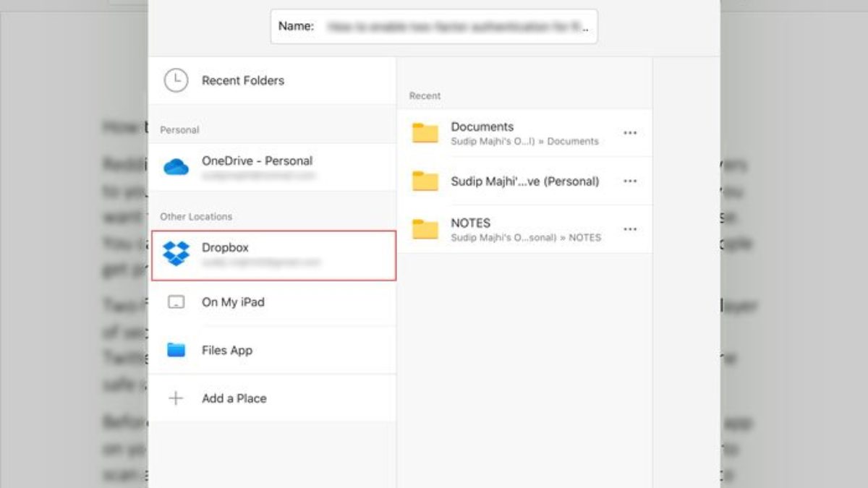Choose On My iPad location
The width and height of the screenshot is (868, 488).
272,302
